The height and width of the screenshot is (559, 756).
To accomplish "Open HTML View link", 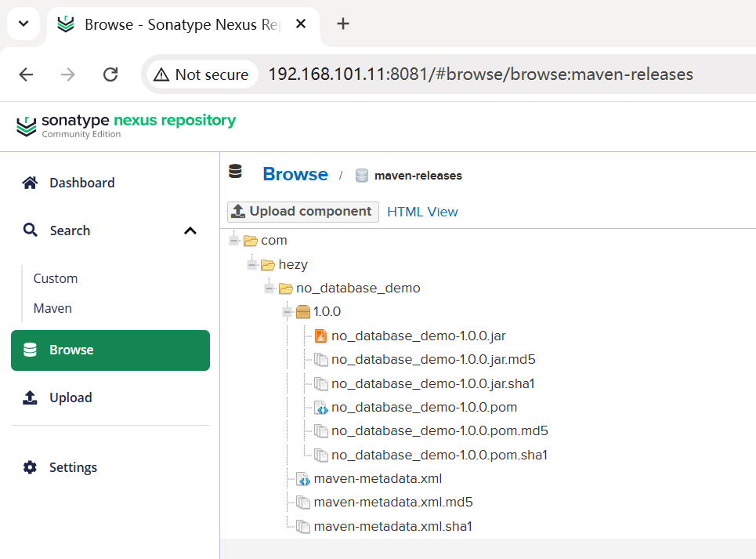I will (422, 212).
